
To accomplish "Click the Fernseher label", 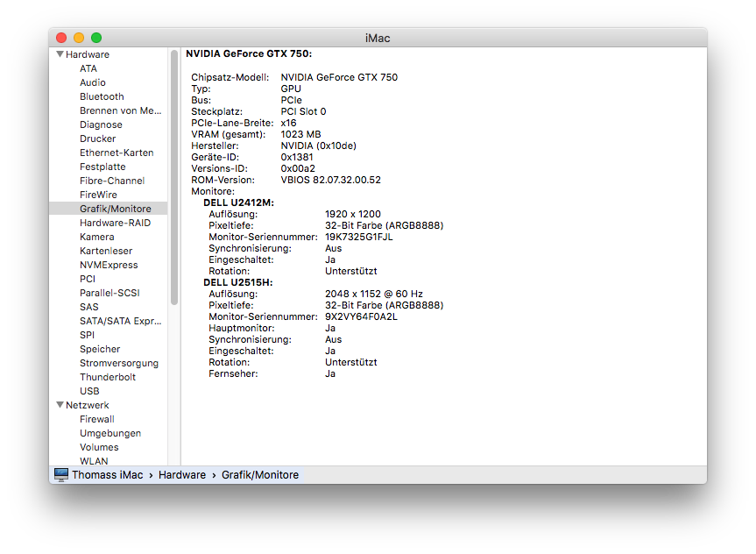I will [x=233, y=374].
